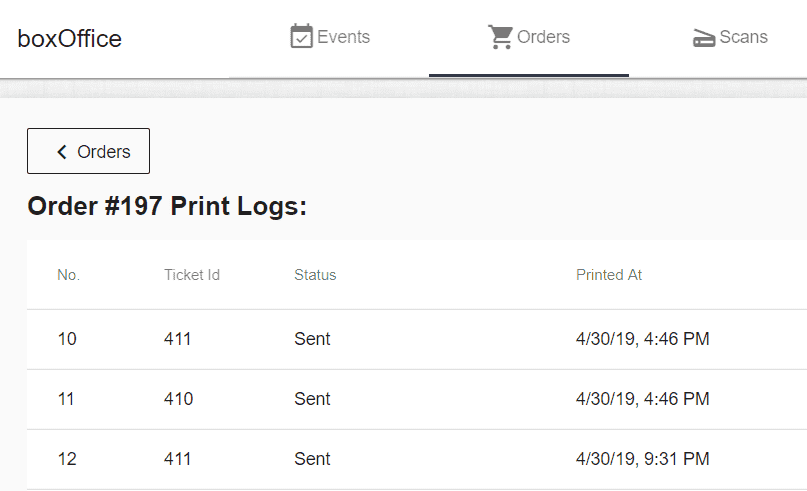
Task: Select print log row number 11
Action: pyautogui.click(x=417, y=399)
